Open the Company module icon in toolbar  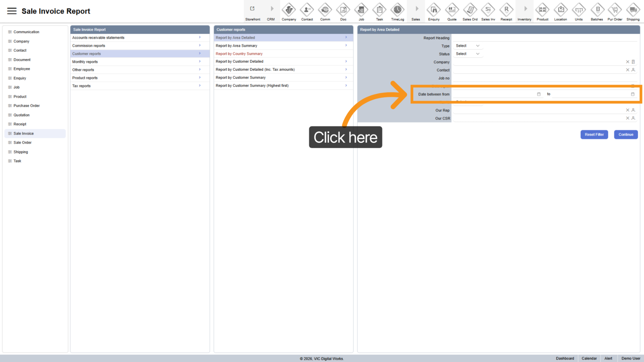tap(289, 10)
